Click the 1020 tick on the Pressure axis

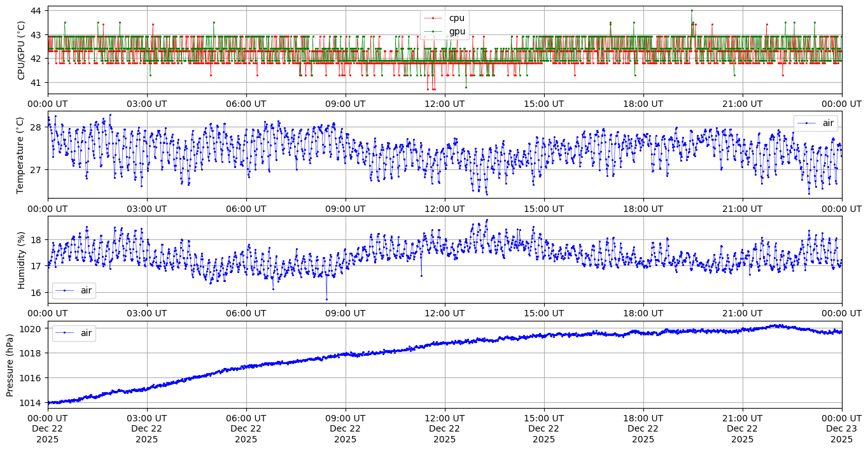(x=32, y=328)
